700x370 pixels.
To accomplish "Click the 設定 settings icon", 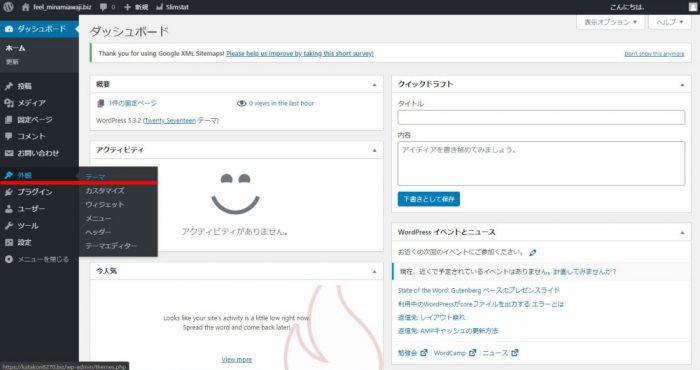I will click(8, 242).
